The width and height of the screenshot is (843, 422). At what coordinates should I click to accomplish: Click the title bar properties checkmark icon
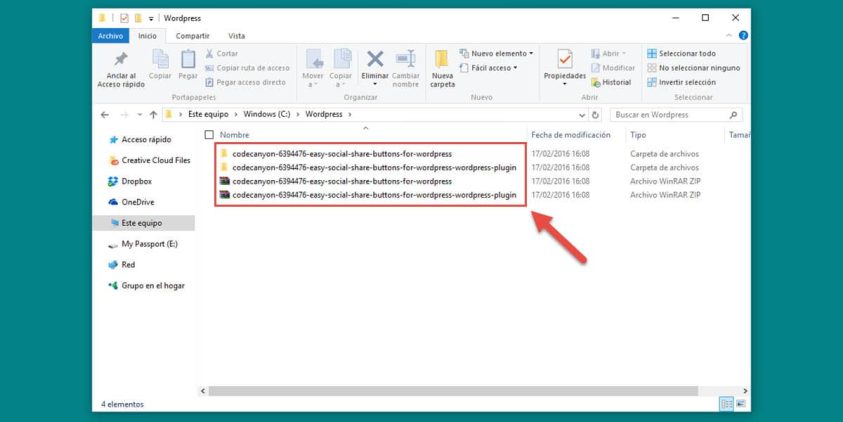coord(124,18)
